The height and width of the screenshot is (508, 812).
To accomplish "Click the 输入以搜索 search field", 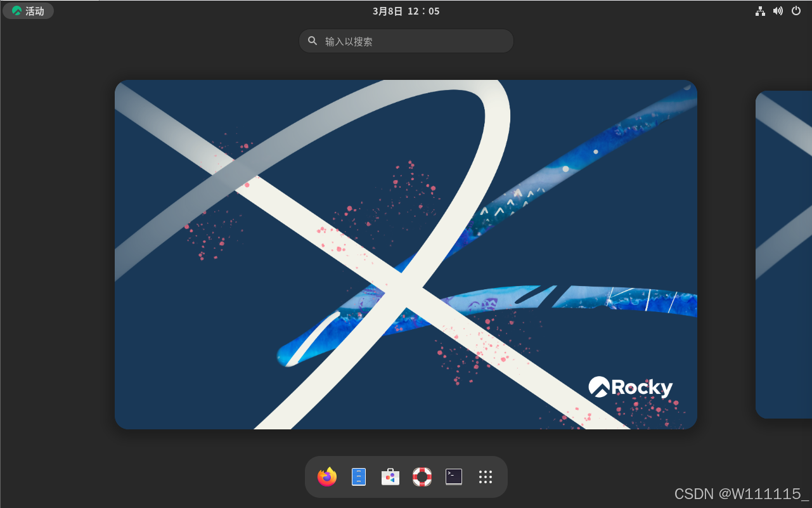I will pyautogui.click(x=406, y=41).
